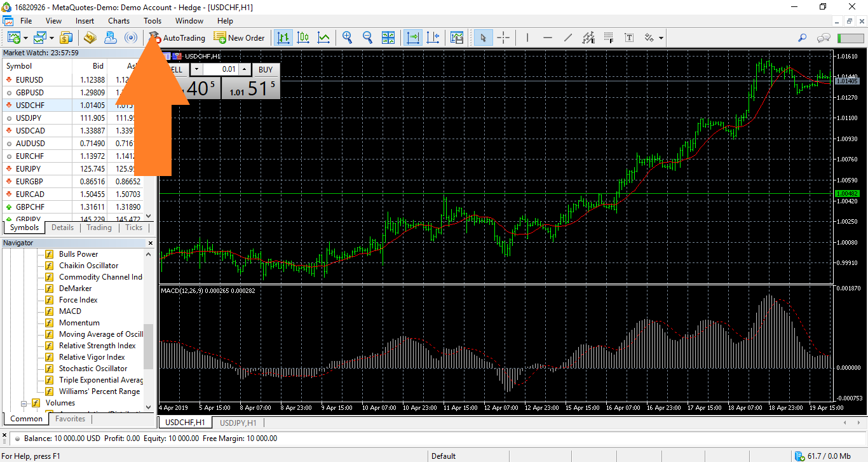Viewport: 868px width, 462px height.
Task: Click the 1.01 51 buy price button
Action: point(252,88)
